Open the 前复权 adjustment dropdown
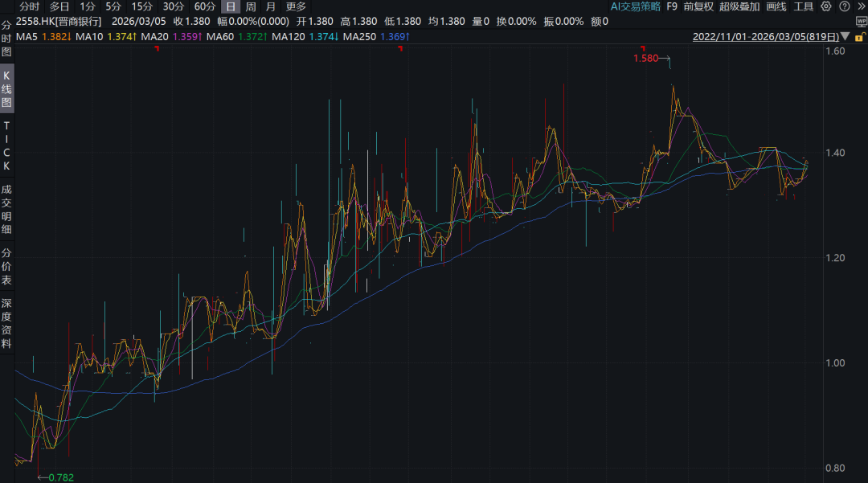 pos(698,6)
